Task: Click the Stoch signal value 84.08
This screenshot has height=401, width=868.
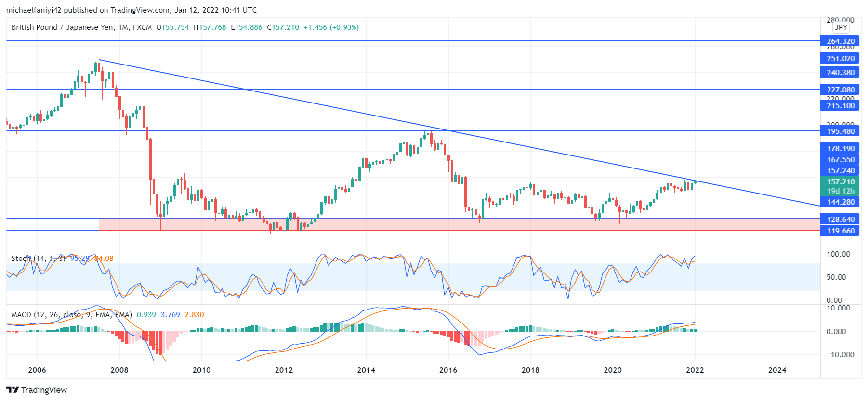Action: (x=104, y=259)
